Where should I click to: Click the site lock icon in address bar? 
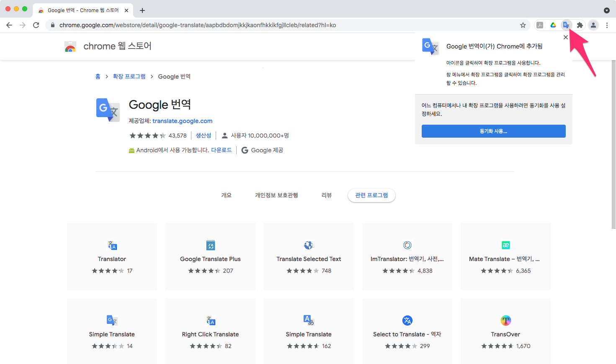click(52, 25)
